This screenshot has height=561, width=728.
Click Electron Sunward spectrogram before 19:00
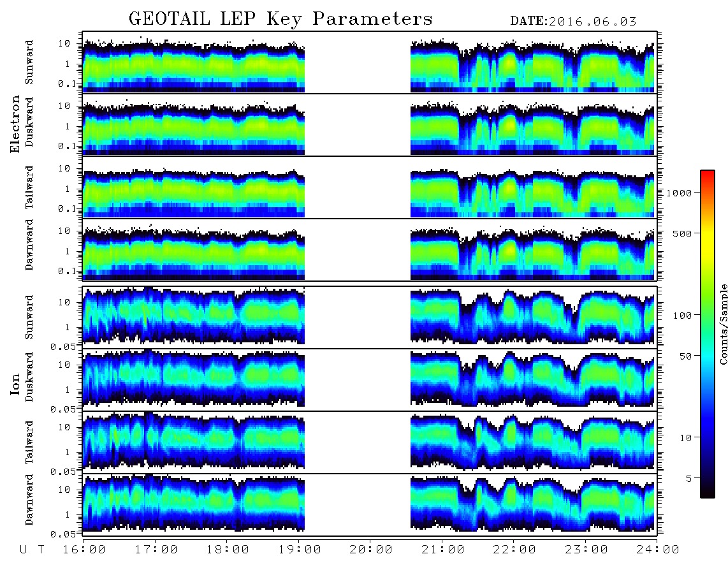[x=194, y=66]
